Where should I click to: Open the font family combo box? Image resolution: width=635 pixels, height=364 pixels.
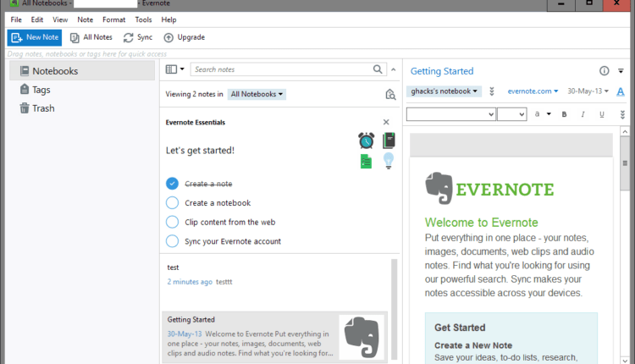click(451, 114)
